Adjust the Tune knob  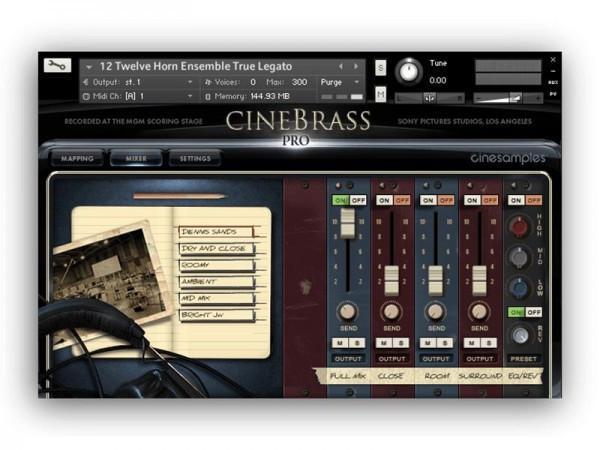[x=408, y=71]
